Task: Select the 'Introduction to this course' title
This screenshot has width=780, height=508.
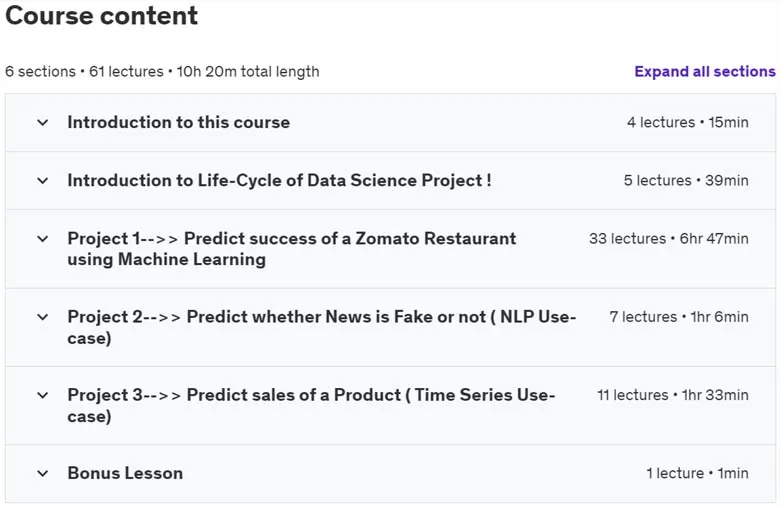Action: tap(179, 122)
